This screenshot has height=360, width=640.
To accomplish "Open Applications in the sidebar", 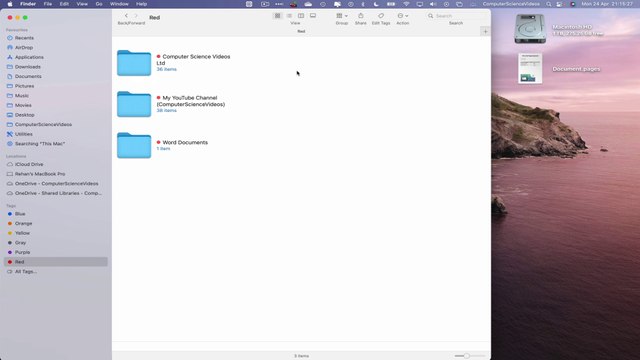I will click(x=29, y=57).
